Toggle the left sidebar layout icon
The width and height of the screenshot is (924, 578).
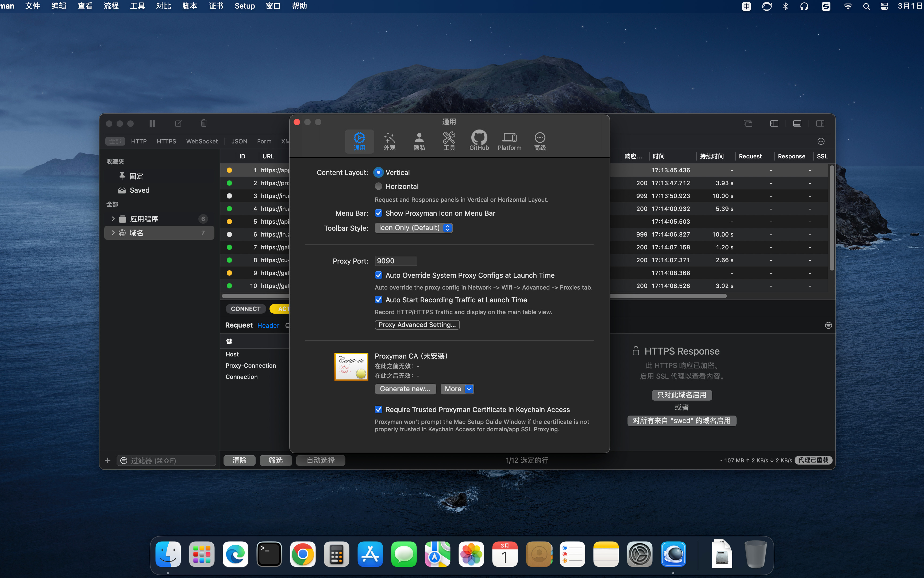click(774, 123)
